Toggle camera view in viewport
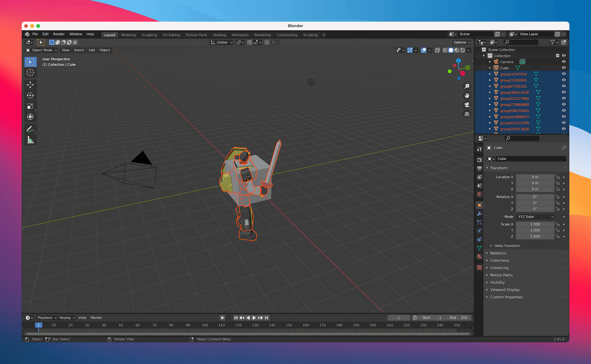This screenshot has height=364, width=591. pos(467,105)
